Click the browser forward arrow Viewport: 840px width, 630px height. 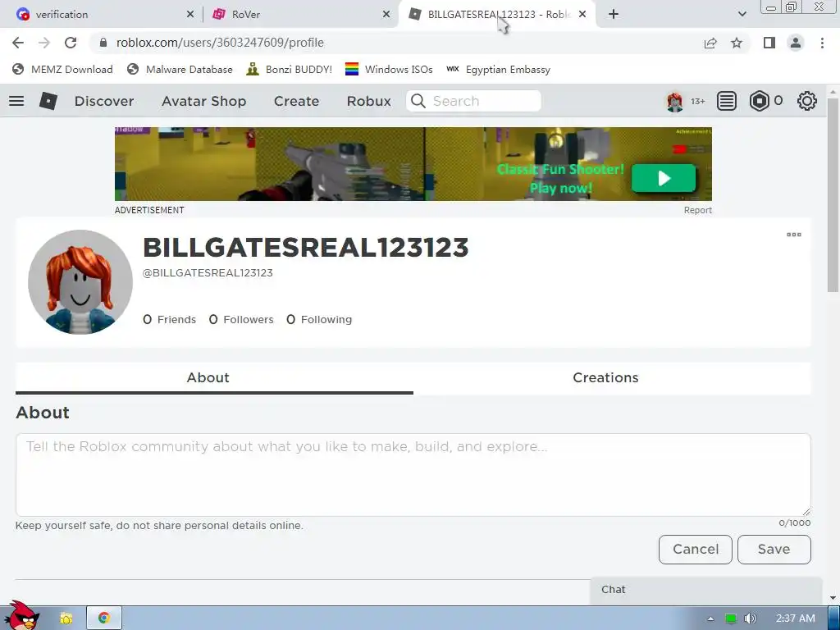click(x=44, y=43)
